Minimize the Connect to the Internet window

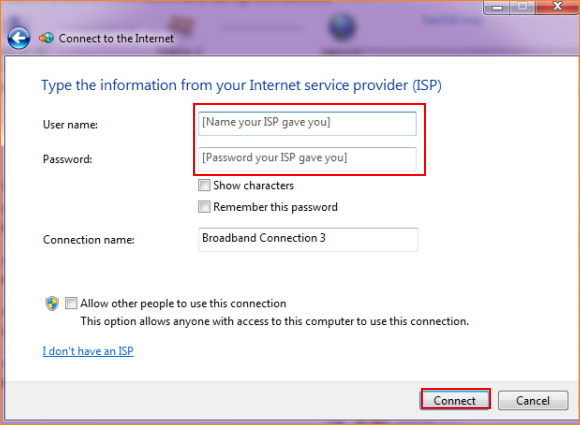(497, 7)
